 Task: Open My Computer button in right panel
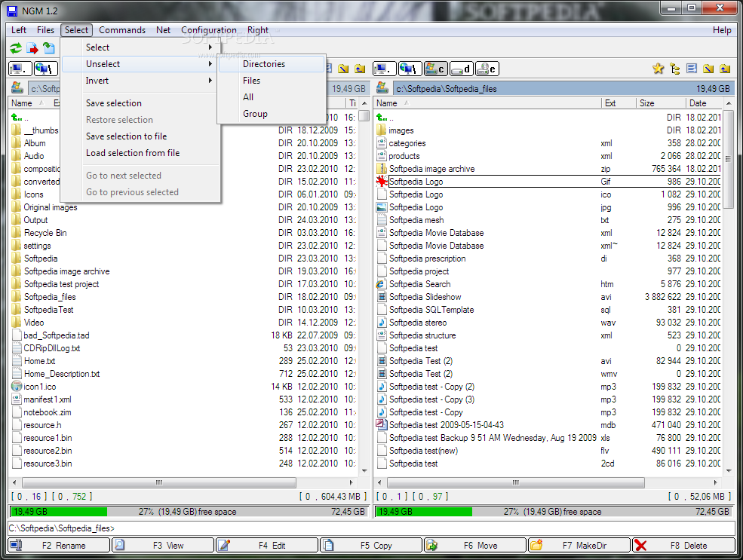pyautogui.click(x=384, y=69)
